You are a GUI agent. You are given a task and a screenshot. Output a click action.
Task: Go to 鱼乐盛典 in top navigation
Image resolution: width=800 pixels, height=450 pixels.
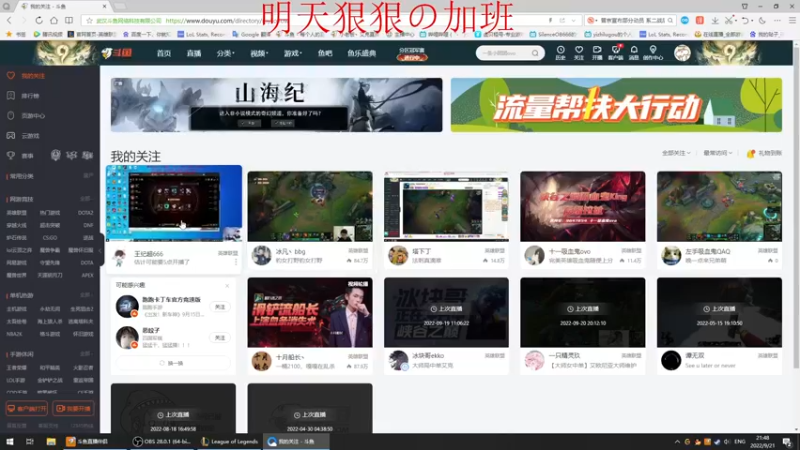362,53
